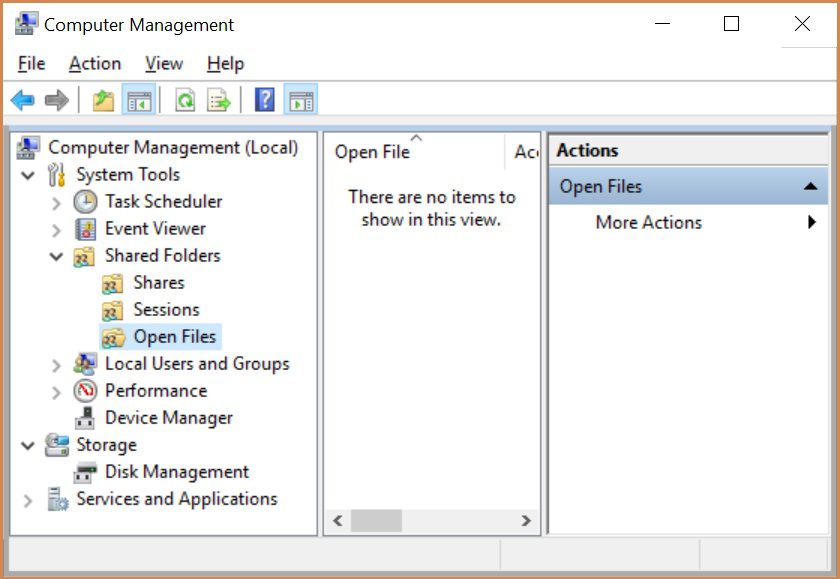840x579 pixels.
Task: Select Disk Management in tree
Action: click(177, 472)
